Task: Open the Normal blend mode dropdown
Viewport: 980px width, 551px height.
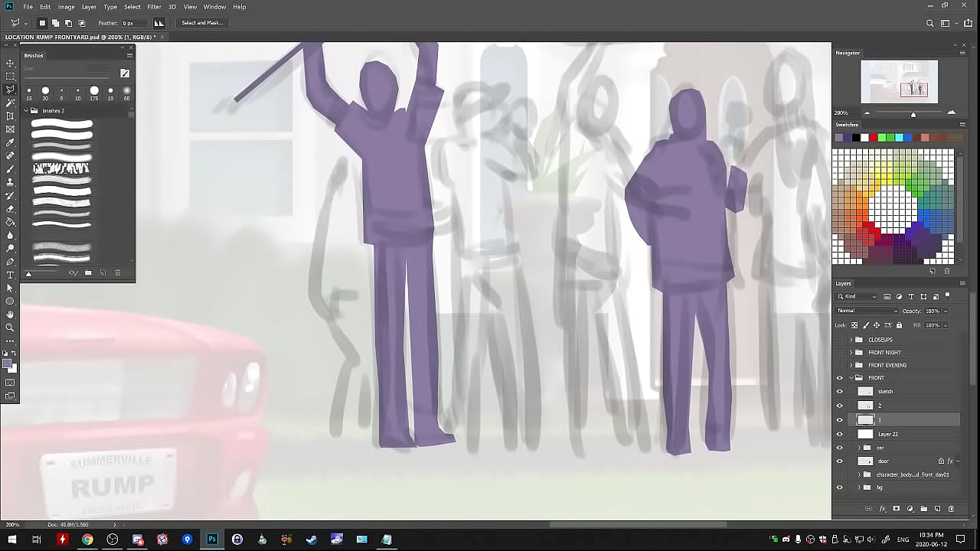Action: coord(867,311)
